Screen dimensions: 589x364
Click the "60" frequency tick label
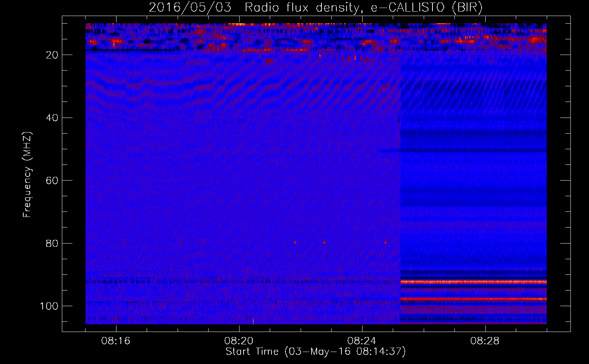(52, 181)
